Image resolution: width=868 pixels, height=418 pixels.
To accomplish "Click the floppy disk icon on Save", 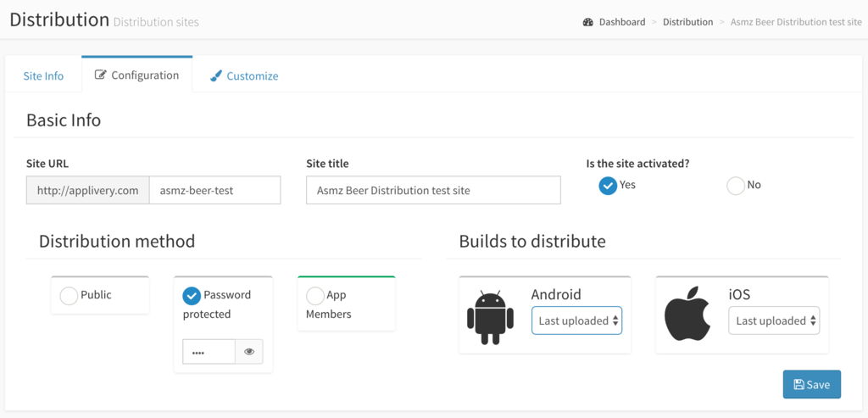I will click(x=798, y=385).
